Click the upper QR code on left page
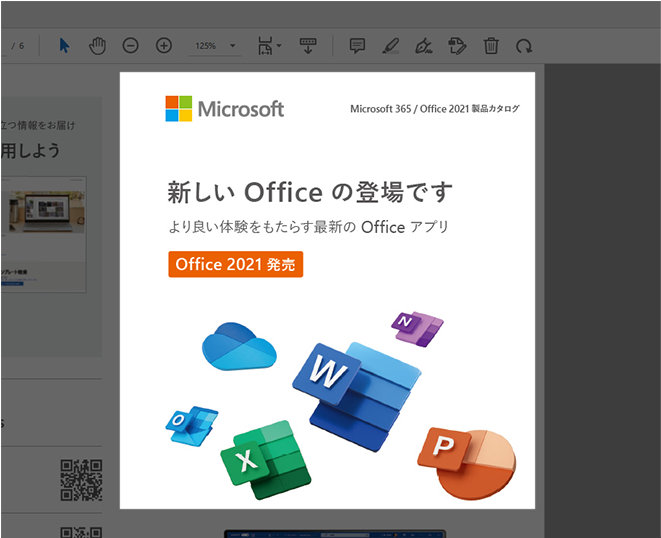The width and height of the screenshot is (661, 538). 81,480
